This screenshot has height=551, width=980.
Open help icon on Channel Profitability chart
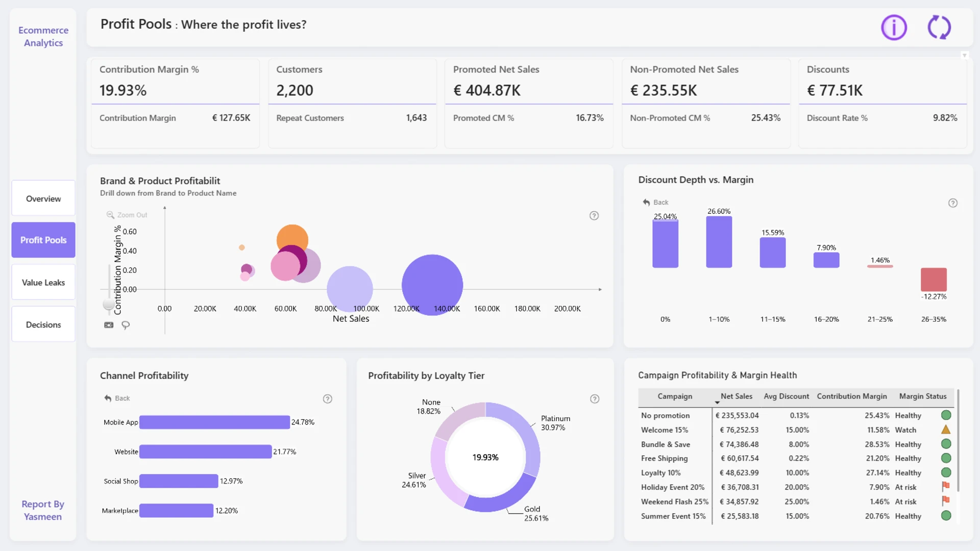(328, 399)
